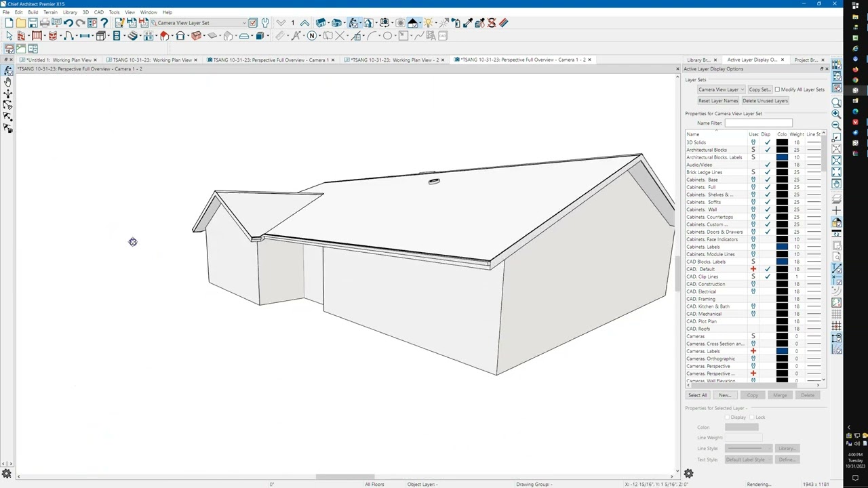Screen dimensions: 868x488
Task: Click the Zoom In magnifier on right toolbar
Action: click(x=836, y=113)
